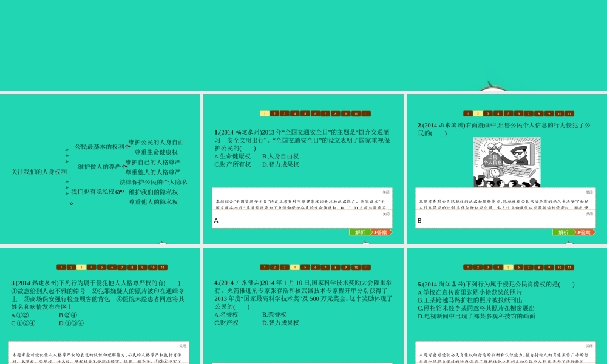Click option C.财产权 in question 4
Image resolution: width=607 pixels, height=364 pixels.
tap(226, 323)
